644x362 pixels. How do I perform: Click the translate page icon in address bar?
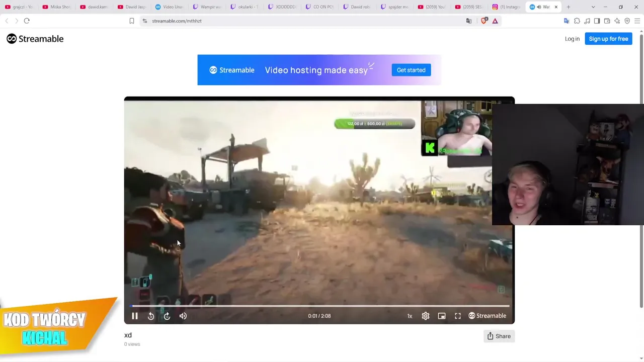click(469, 21)
